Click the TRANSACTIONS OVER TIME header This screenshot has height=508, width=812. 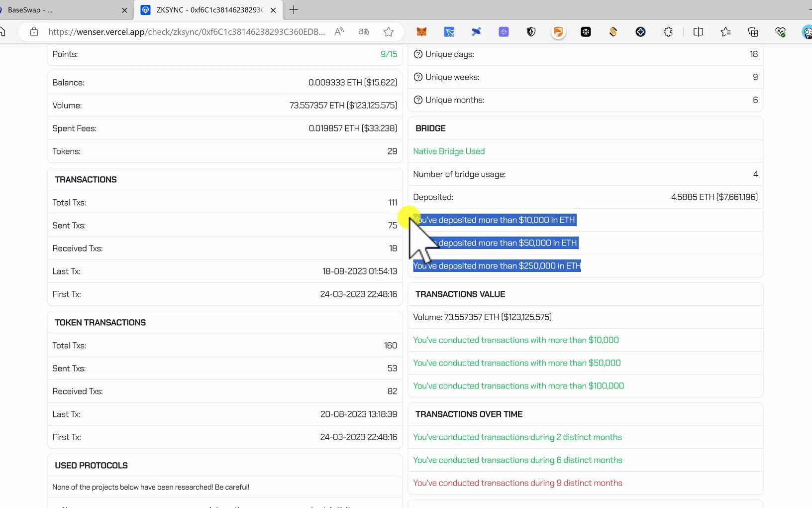469,414
